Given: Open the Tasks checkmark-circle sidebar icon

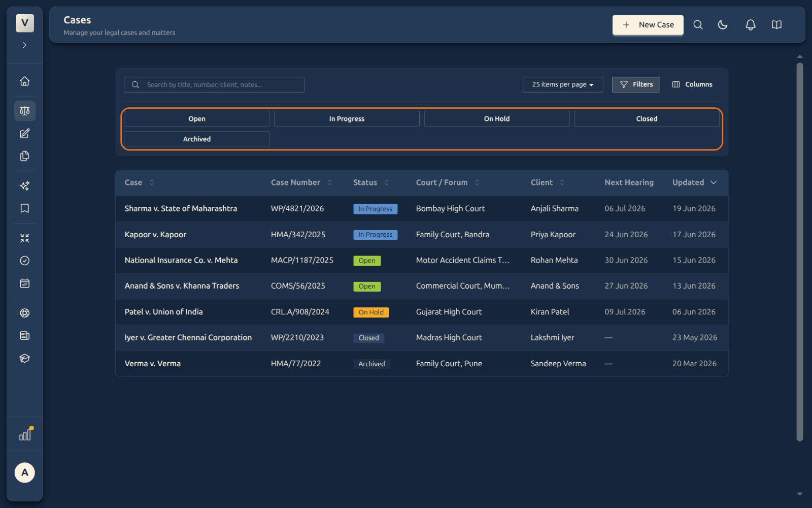Looking at the screenshot, I should point(24,261).
